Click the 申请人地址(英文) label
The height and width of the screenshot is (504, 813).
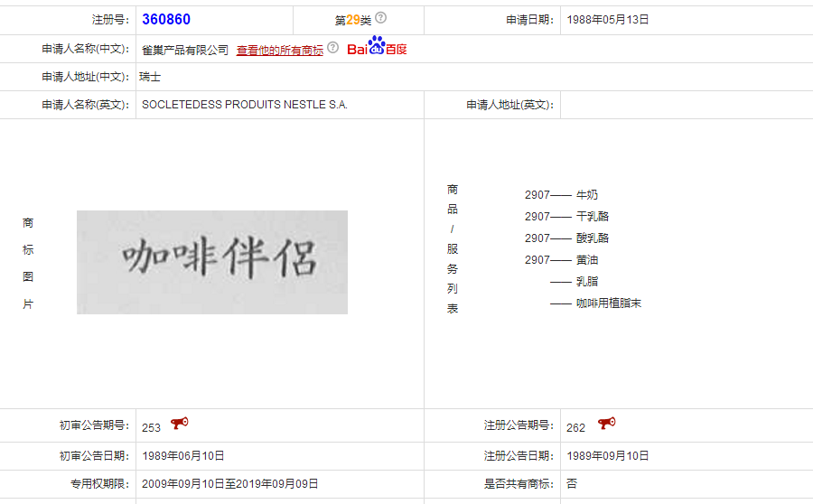click(510, 105)
